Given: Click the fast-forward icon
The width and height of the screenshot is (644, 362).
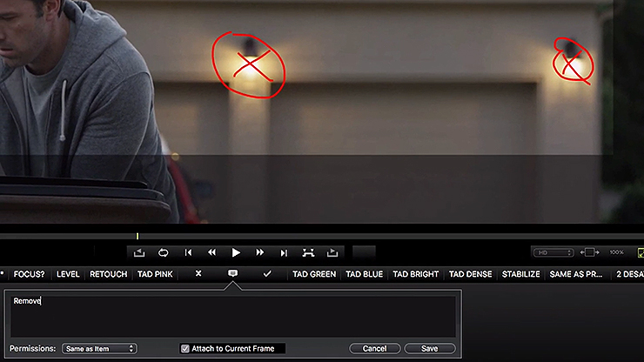Looking at the screenshot, I should coord(259,252).
